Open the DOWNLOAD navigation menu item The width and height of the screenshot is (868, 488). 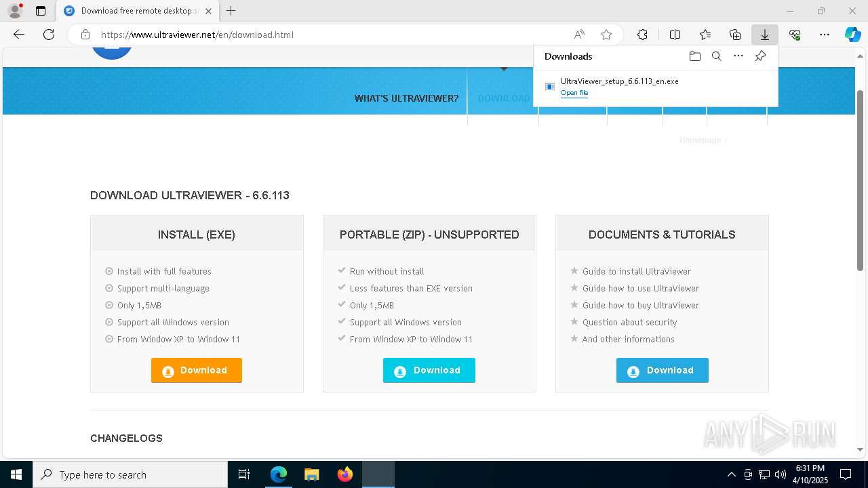pyautogui.click(x=504, y=98)
